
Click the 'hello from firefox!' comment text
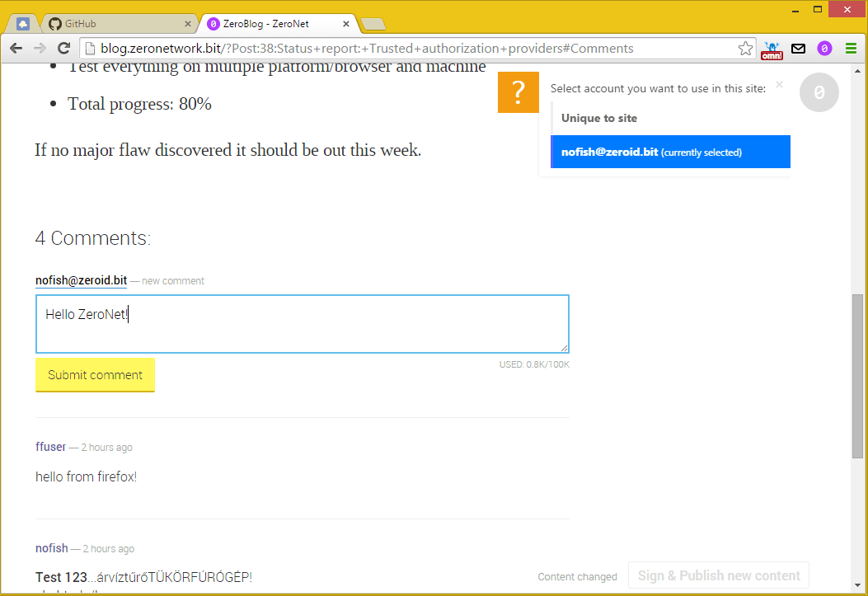[86, 476]
